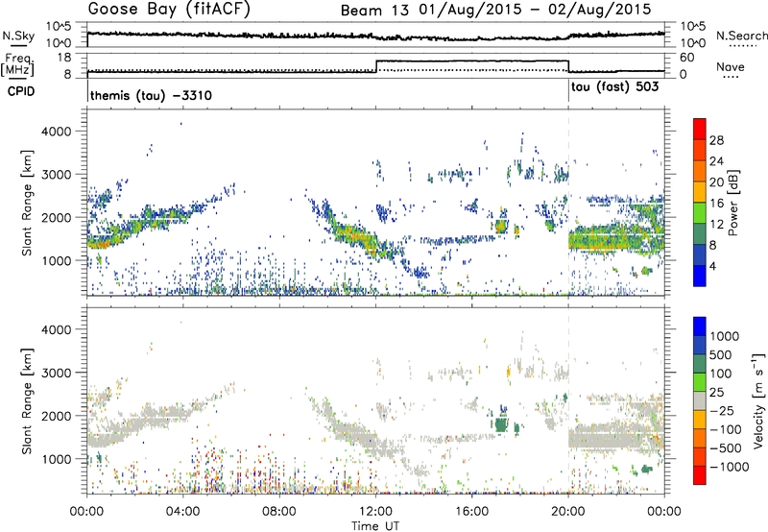The image size is (768, 532).
Task: Click the '-500' tick label on Velocity color bar
Action: click(x=726, y=448)
